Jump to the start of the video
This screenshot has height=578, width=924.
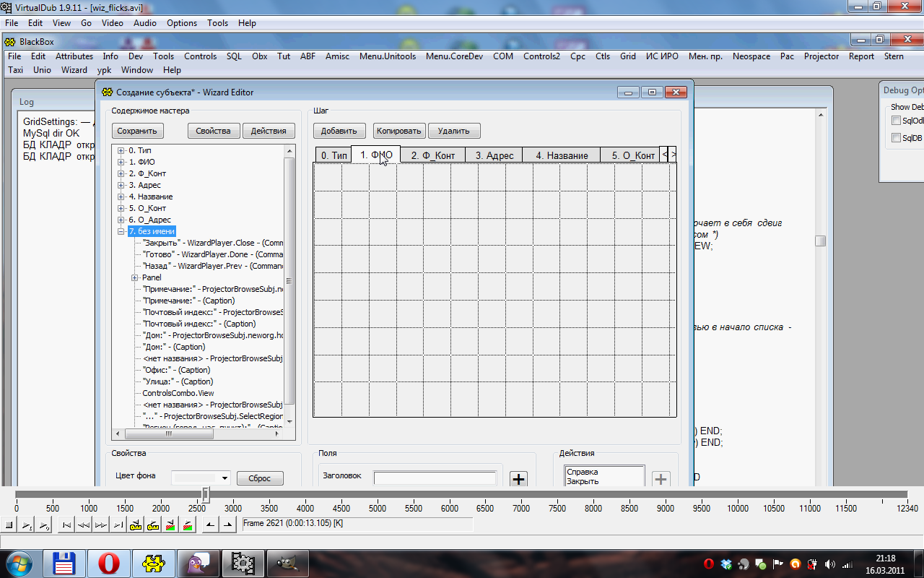click(66, 525)
